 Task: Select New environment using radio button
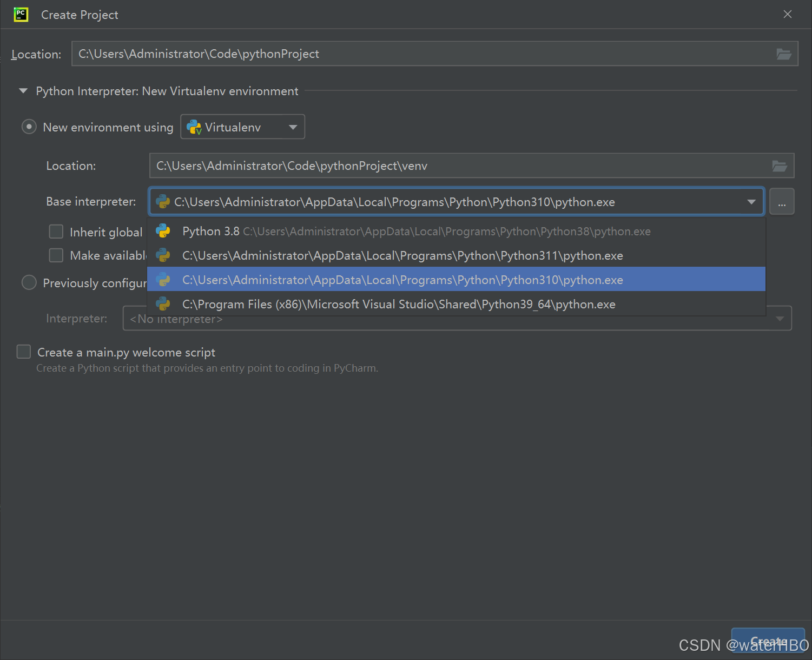click(29, 127)
